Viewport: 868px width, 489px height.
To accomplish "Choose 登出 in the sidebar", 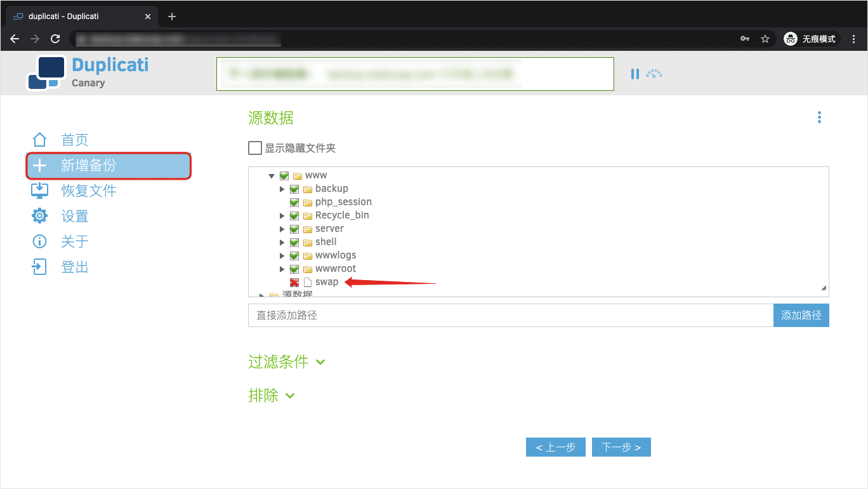I will [75, 267].
